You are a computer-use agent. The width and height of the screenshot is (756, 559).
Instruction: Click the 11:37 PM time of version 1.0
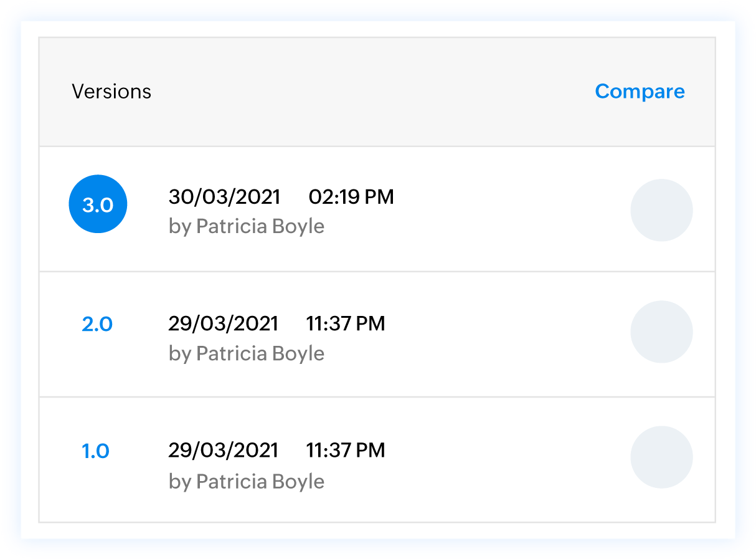tap(346, 450)
